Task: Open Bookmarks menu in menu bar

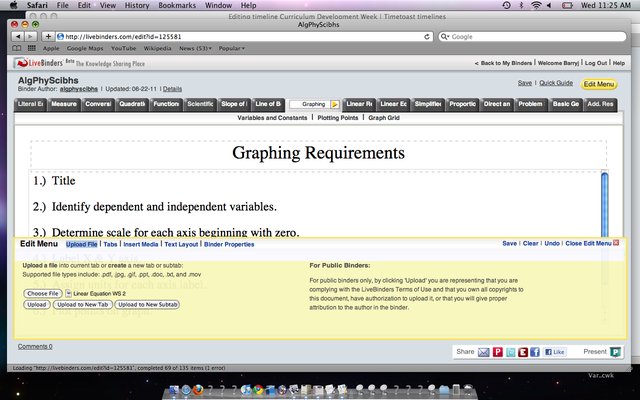Action: coord(177,5)
